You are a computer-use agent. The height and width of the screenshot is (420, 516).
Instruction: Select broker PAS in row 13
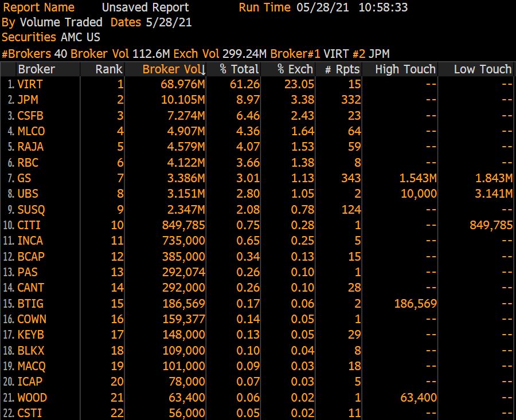click(28, 272)
